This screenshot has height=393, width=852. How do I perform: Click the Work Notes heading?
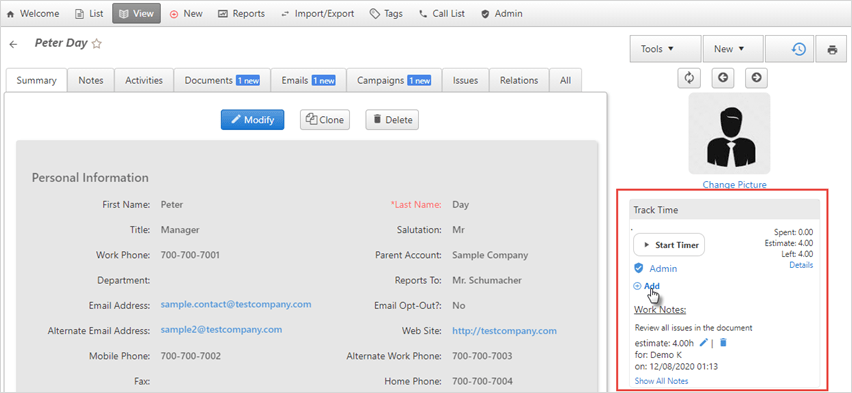pyautogui.click(x=660, y=310)
